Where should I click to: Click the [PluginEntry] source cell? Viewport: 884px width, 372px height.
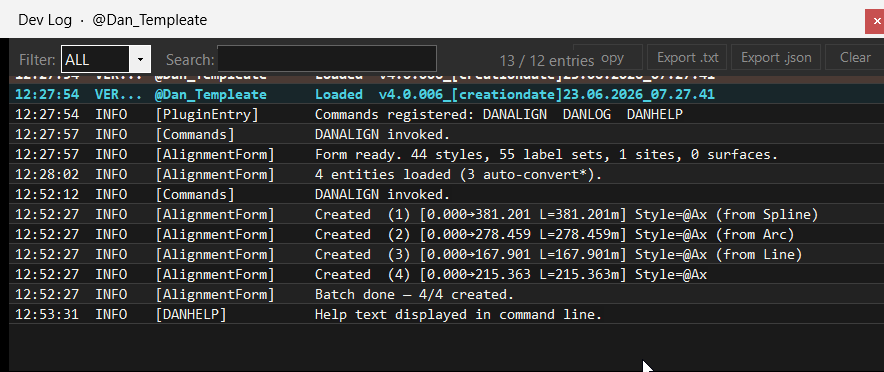207,114
